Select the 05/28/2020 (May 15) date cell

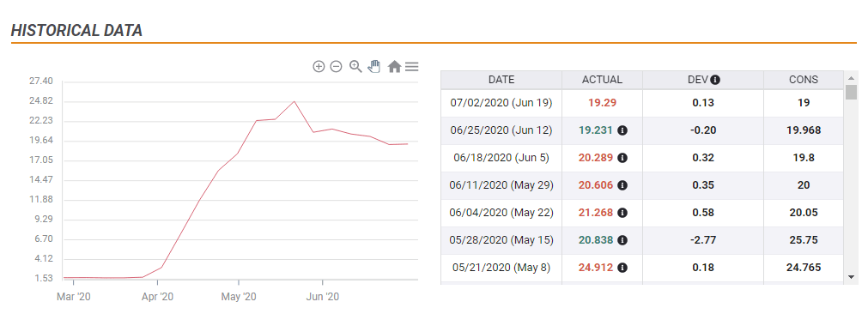point(501,240)
